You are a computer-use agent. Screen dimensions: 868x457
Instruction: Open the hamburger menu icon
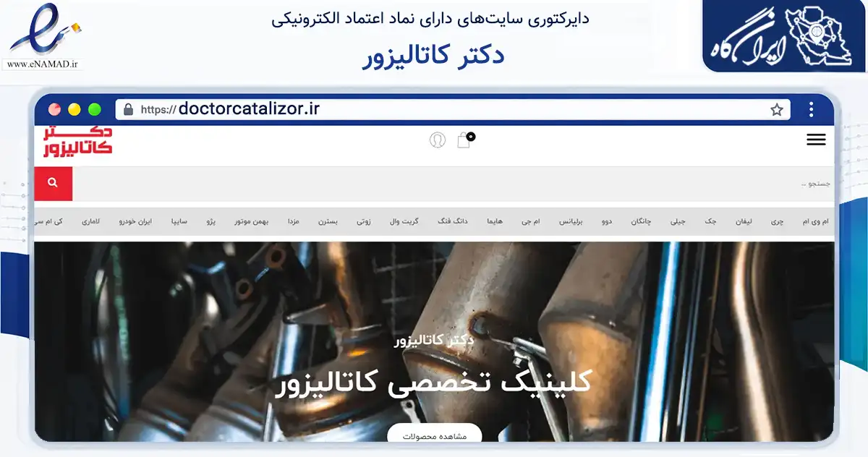(x=816, y=140)
